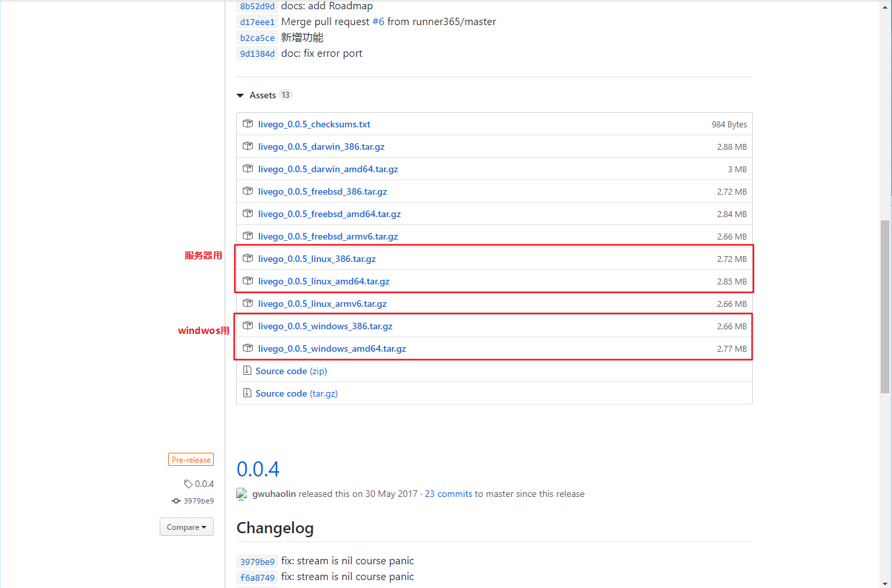Screen dimensions: 892x588
Task: Open commit 9d1384d
Action: (x=257, y=53)
